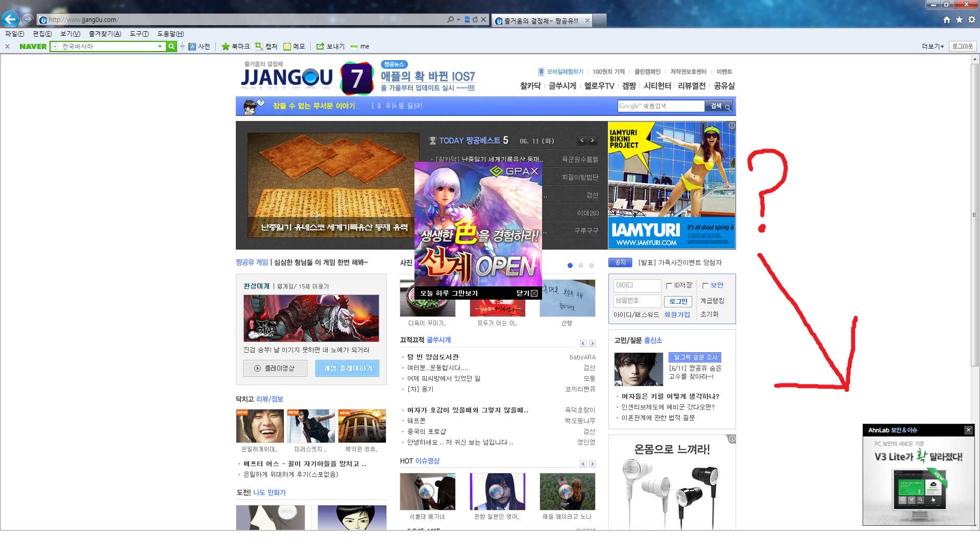Click the iOS 7 icon banner
This screenshot has width=980, height=559.
[357, 78]
